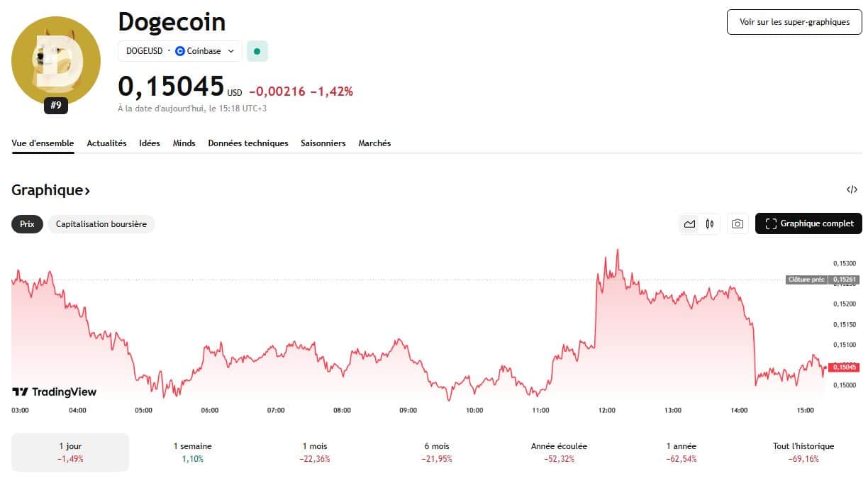Open Graphique complet full chart
Screen dimensions: 868x481
point(808,223)
